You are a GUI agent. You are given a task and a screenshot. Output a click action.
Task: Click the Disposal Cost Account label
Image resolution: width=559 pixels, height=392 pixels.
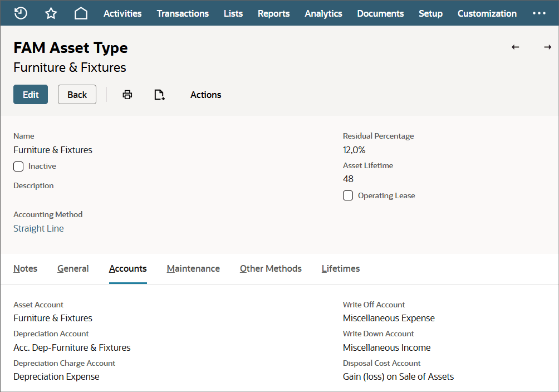(381, 363)
